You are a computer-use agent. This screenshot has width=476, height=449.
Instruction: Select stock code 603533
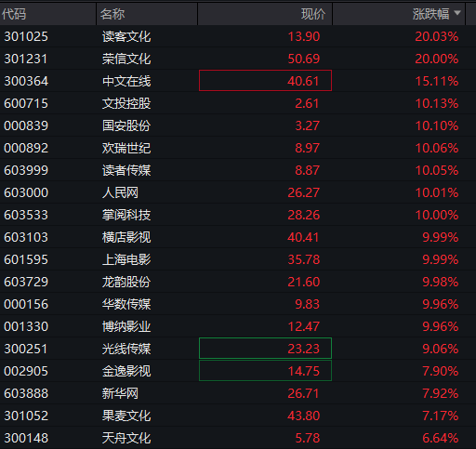coord(26,215)
